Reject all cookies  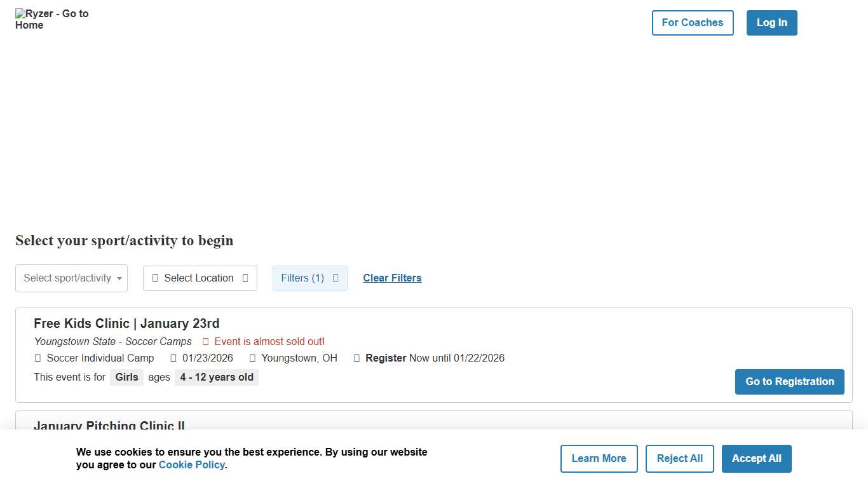tap(679, 459)
